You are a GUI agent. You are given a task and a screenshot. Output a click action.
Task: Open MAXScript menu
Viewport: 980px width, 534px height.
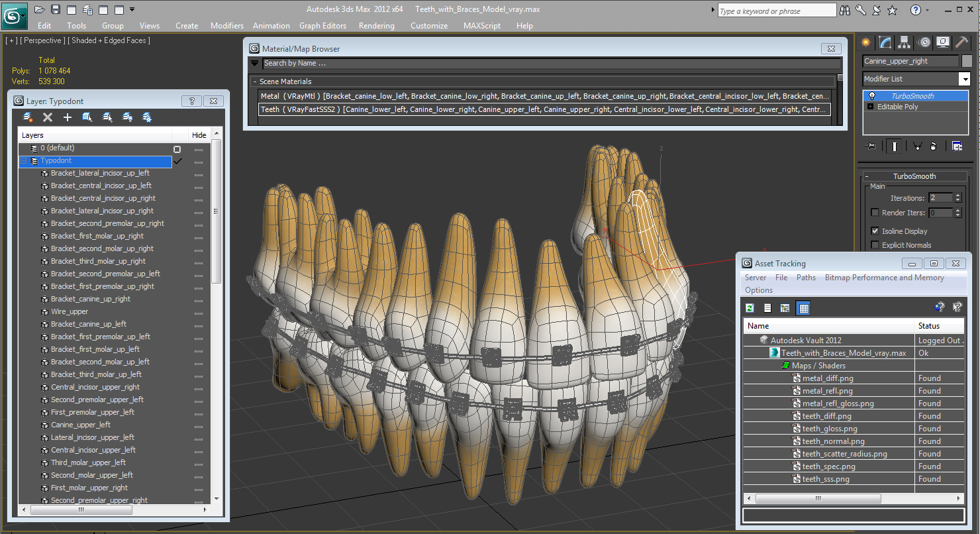[481, 26]
